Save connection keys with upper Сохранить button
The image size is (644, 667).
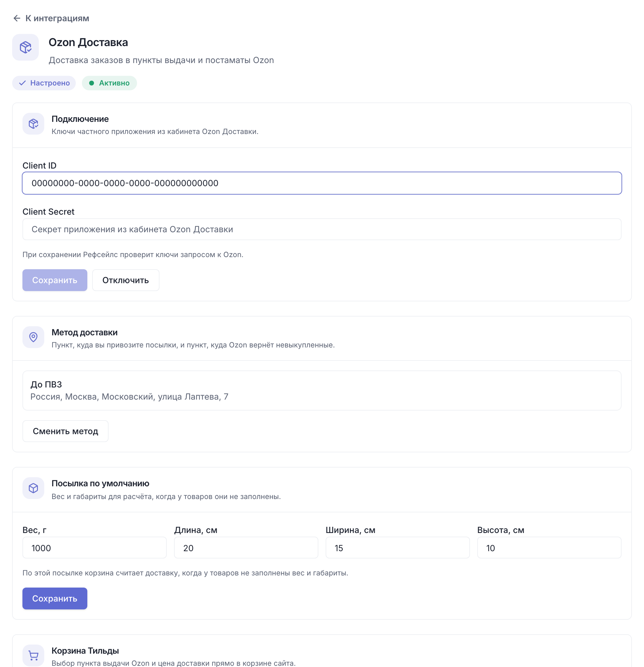(x=55, y=280)
